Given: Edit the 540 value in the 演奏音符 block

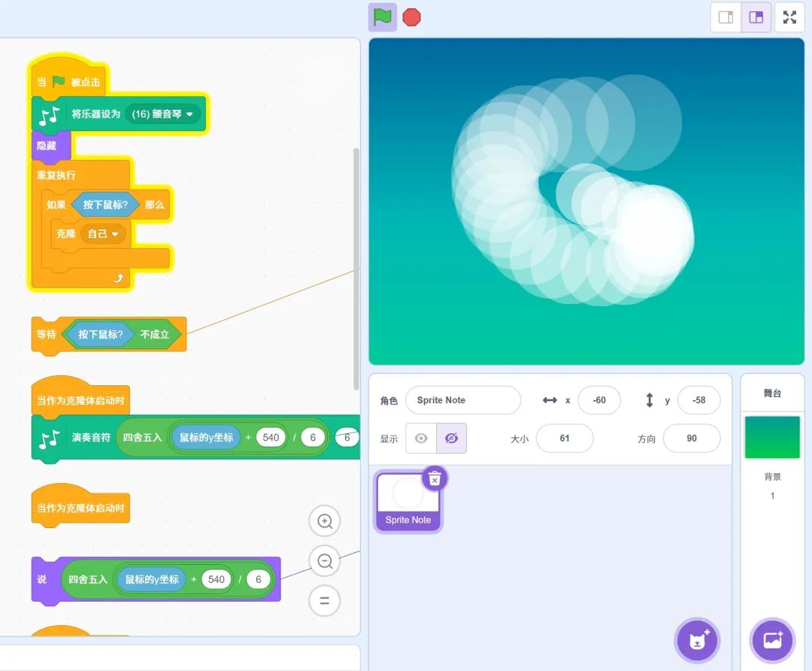Looking at the screenshot, I should tap(271, 438).
